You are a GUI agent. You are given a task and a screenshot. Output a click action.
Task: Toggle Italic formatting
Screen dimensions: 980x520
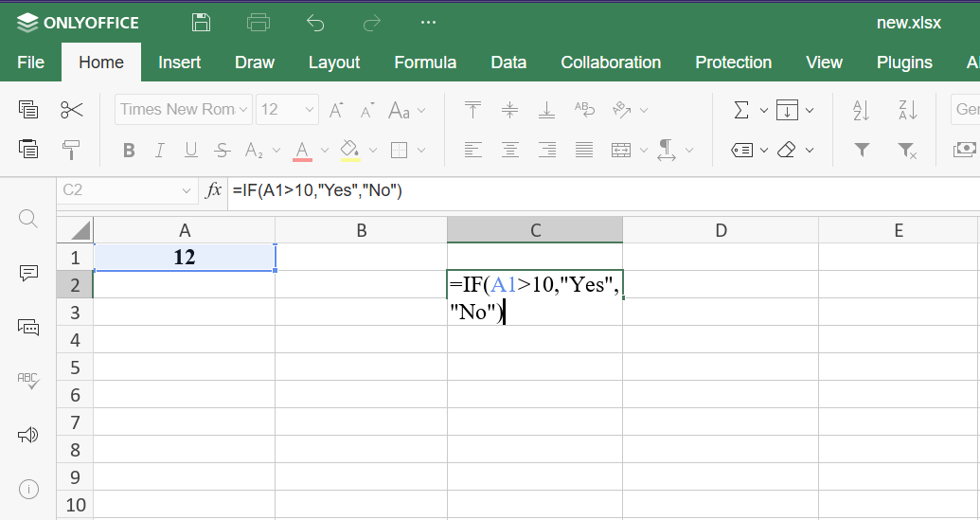click(x=160, y=150)
